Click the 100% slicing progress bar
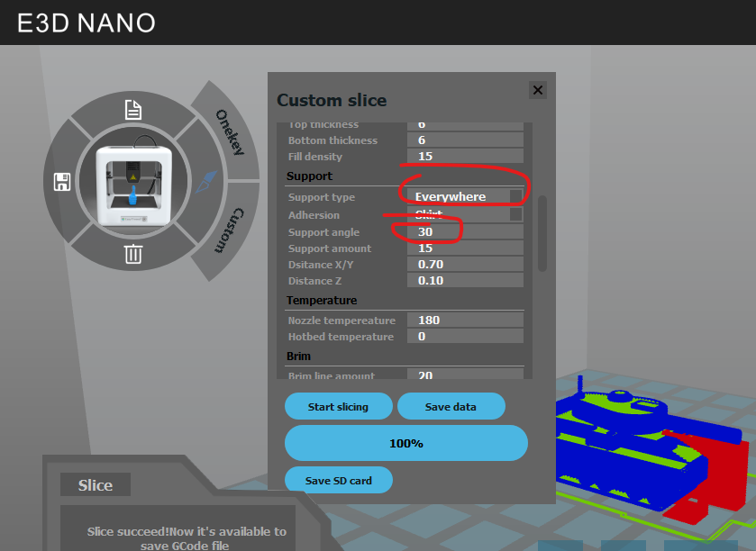This screenshot has height=551, width=756. pyautogui.click(x=406, y=443)
